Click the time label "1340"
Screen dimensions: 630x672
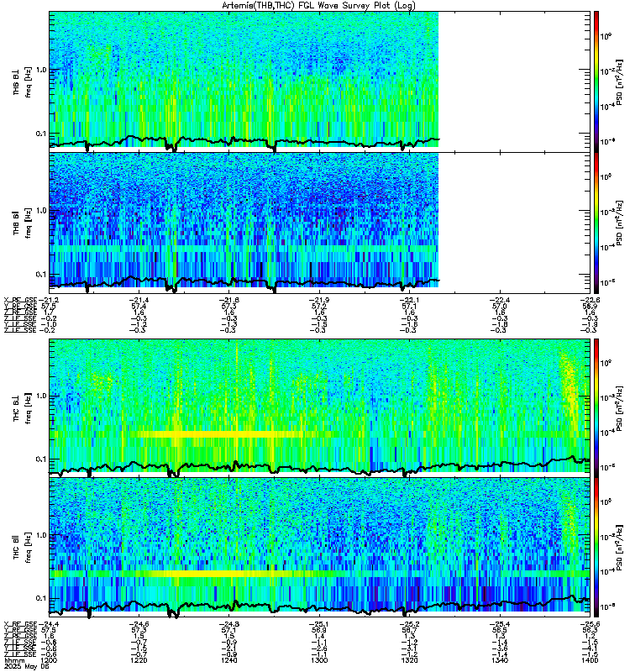(x=500, y=660)
